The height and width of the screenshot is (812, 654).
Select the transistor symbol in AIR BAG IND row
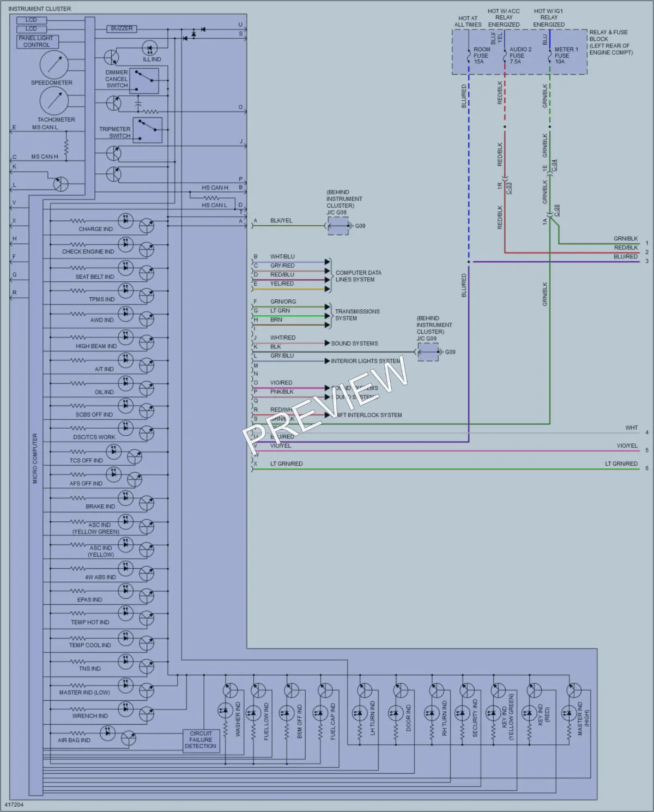point(129,738)
